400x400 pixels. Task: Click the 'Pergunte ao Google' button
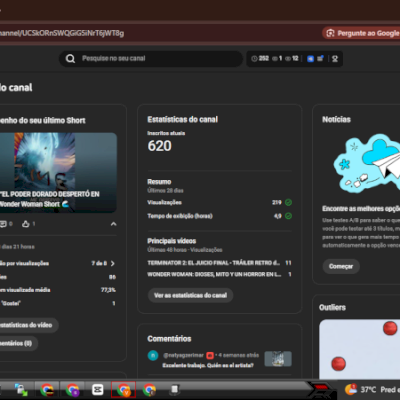[x=362, y=33]
